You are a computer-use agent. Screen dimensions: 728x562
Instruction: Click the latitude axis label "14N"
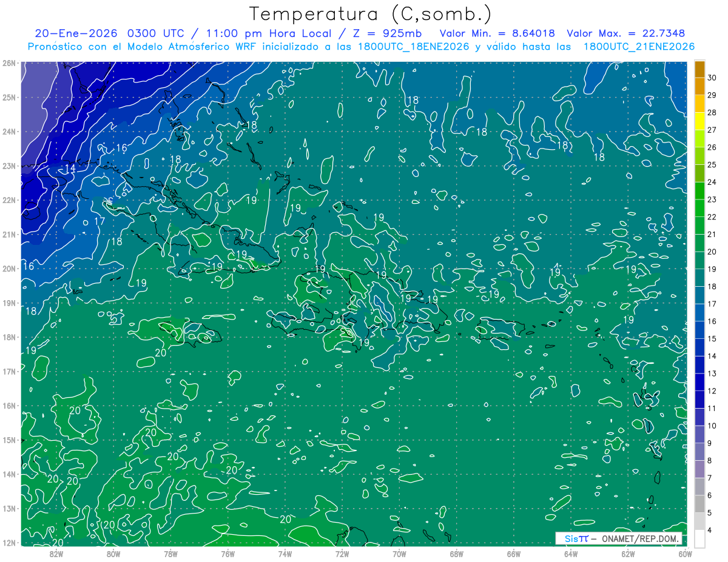pyautogui.click(x=8, y=474)
